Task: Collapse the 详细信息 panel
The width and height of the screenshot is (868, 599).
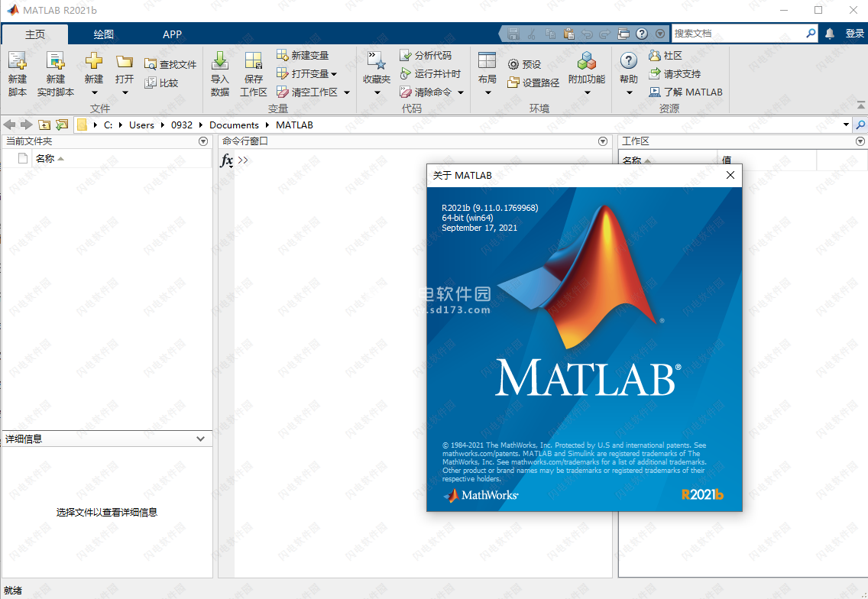Action: 200,439
